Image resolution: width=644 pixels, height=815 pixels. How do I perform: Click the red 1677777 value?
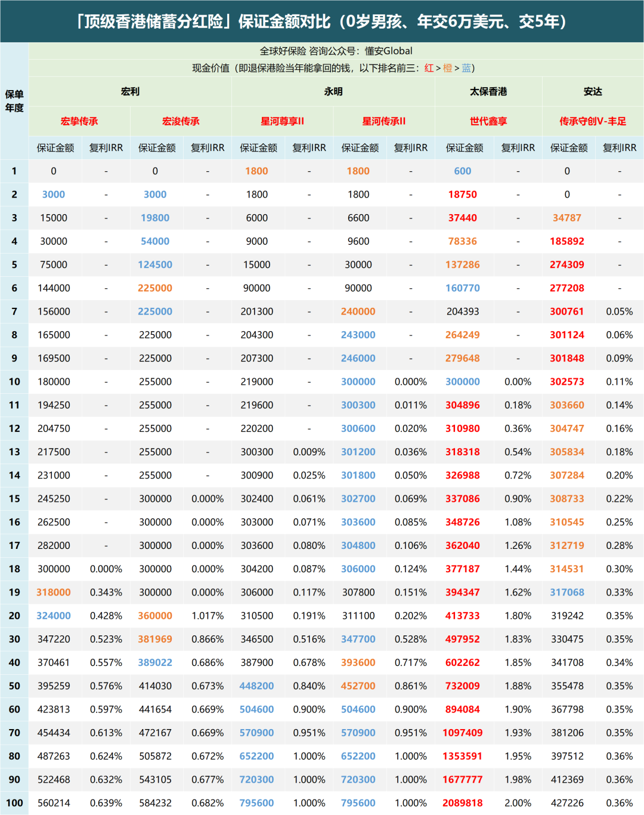pos(463,780)
